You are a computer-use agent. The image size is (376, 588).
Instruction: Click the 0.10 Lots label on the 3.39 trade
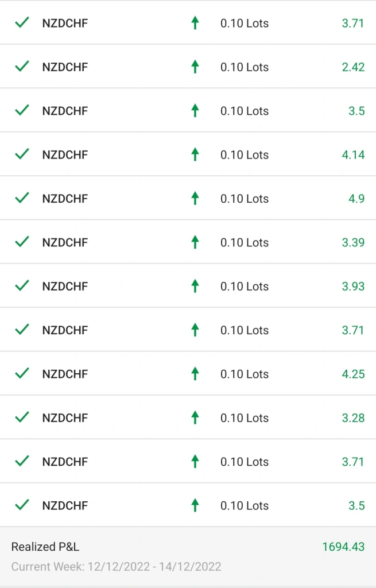[x=245, y=242]
